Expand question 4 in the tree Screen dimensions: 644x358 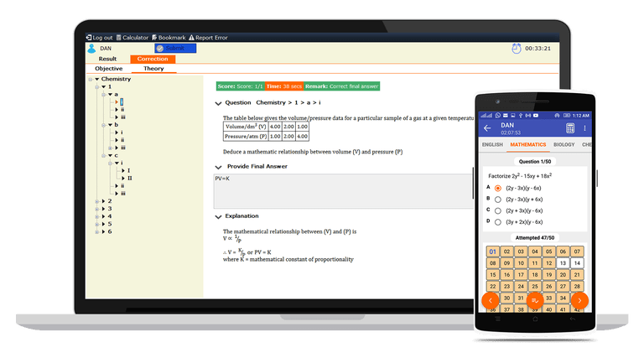click(103, 216)
